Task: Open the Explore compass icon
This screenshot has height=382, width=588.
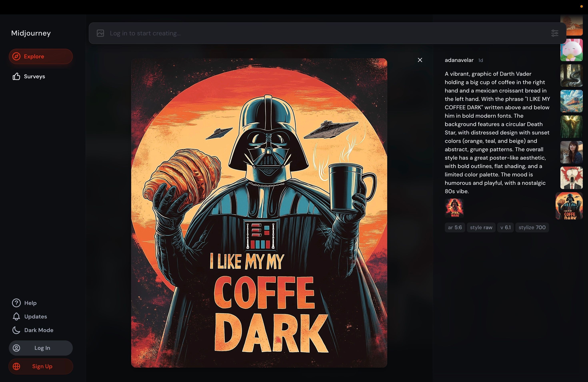Action: pyautogui.click(x=16, y=56)
